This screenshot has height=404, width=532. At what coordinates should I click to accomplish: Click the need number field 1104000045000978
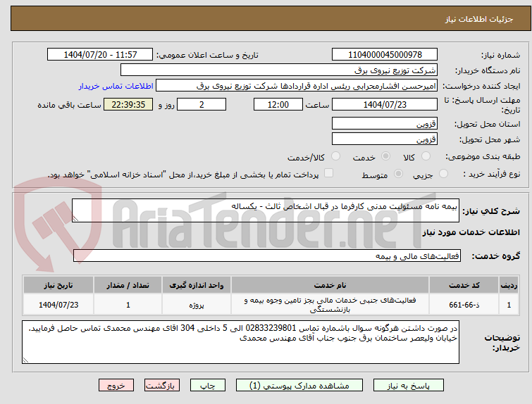pyautogui.click(x=385, y=55)
